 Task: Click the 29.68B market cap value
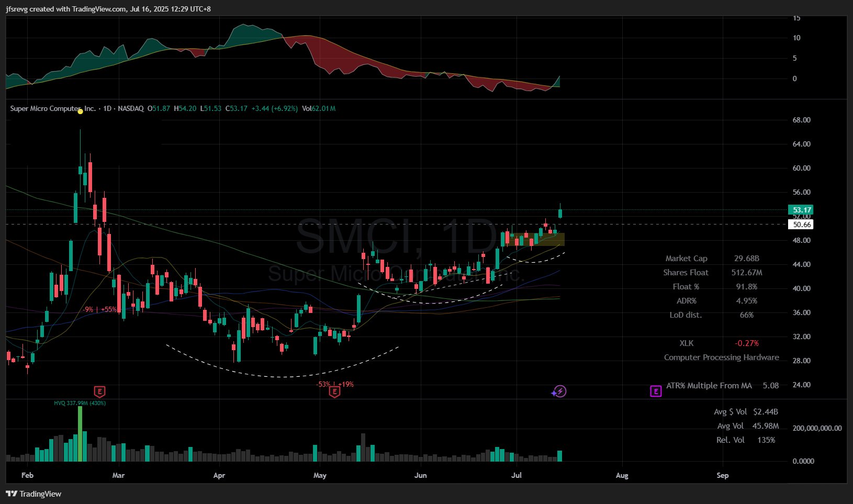coord(747,258)
